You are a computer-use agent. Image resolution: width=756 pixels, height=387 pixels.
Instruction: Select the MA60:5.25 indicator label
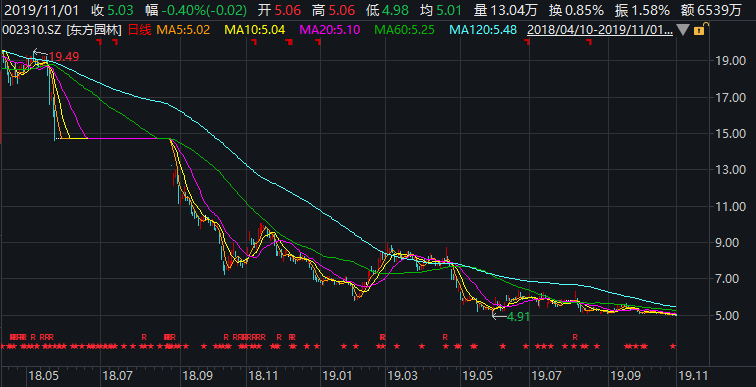pos(405,30)
